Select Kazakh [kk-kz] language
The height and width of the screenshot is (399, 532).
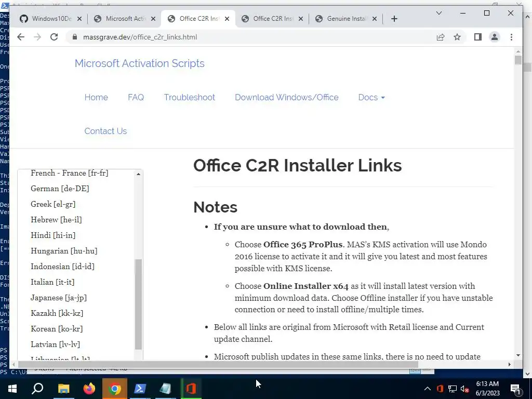click(x=57, y=313)
